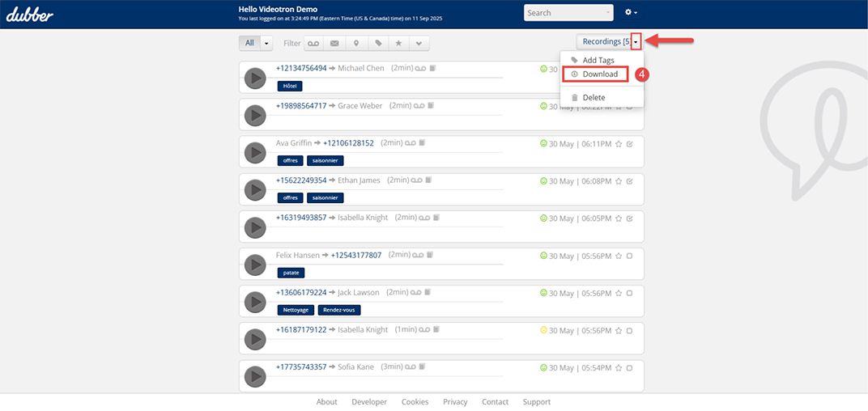The width and height of the screenshot is (868, 411).
Task: Open the settings gear dropdown
Action: coord(632,13)
